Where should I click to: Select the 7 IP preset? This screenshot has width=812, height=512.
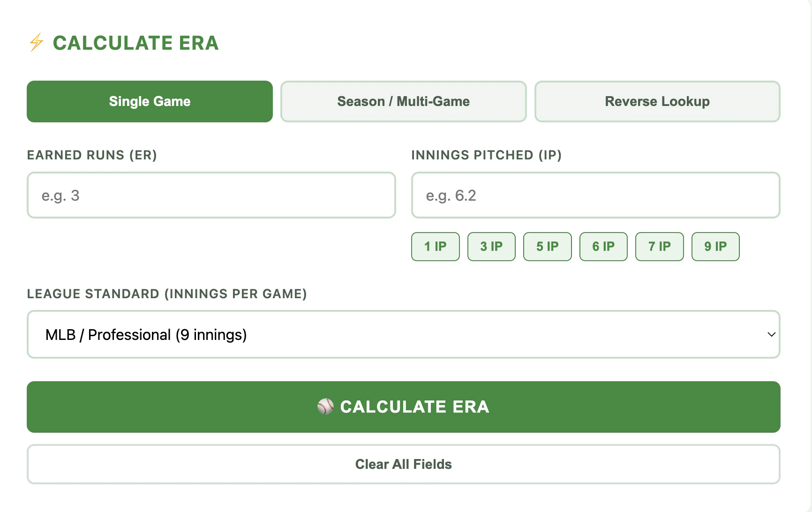tap(659, 246)
